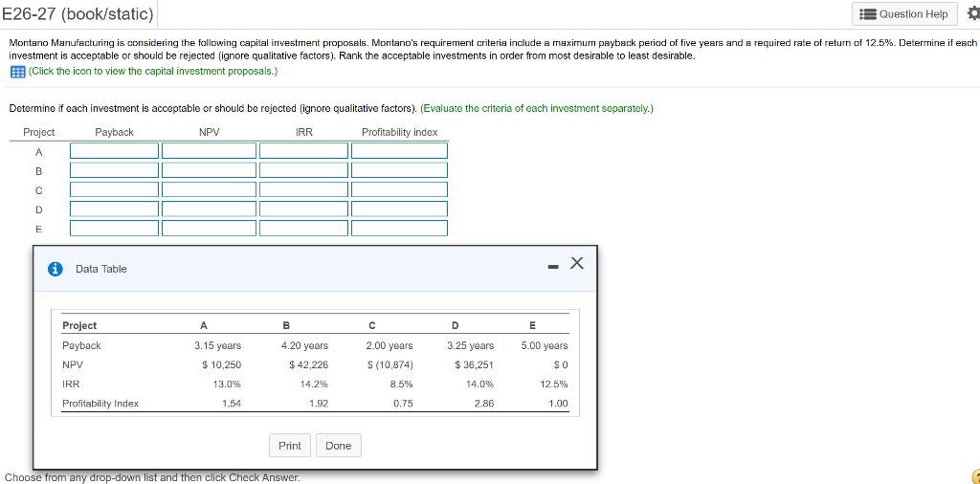
Task: Open Project E NPV dropdown
Action: (210, 228)
